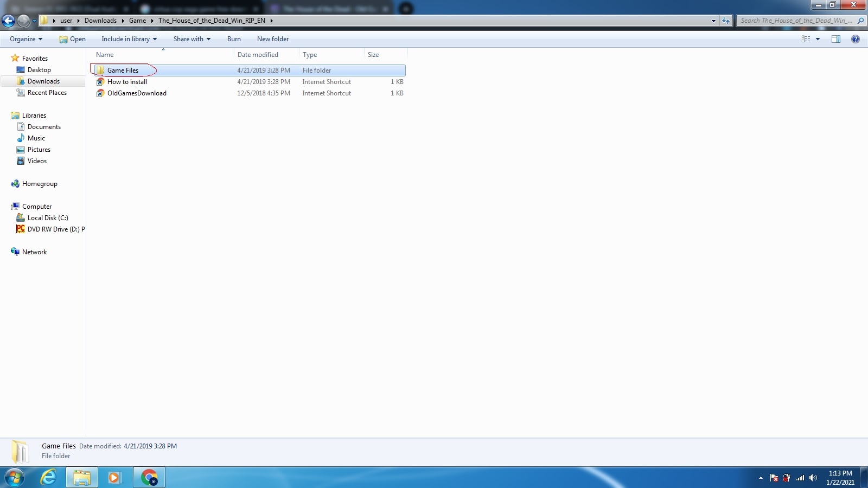Open Downloads in the navigation pane

pyautogui.click(x=43, y=81)
